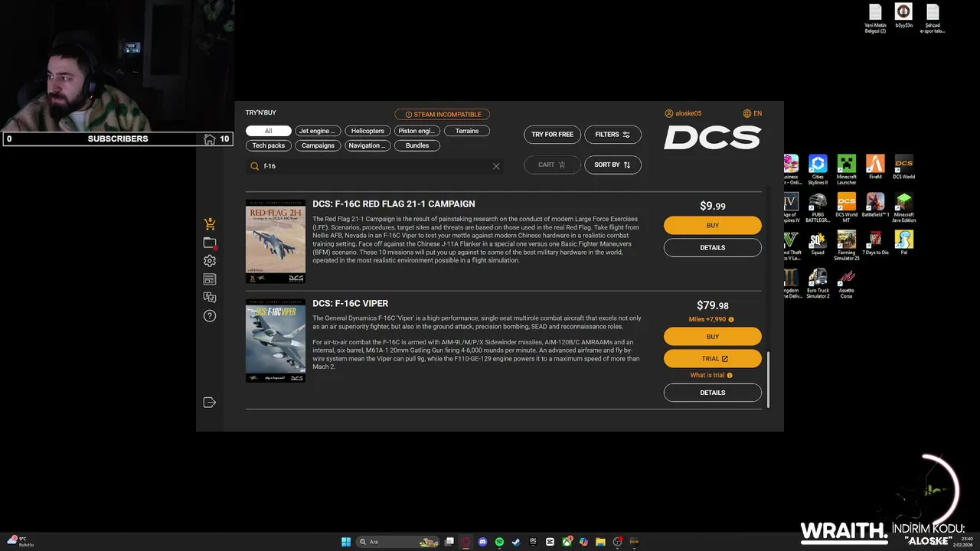The height and width of the screenshot is (551, 980).
Task: Click the store list vertical scrollbar
Action: point(768,380)
